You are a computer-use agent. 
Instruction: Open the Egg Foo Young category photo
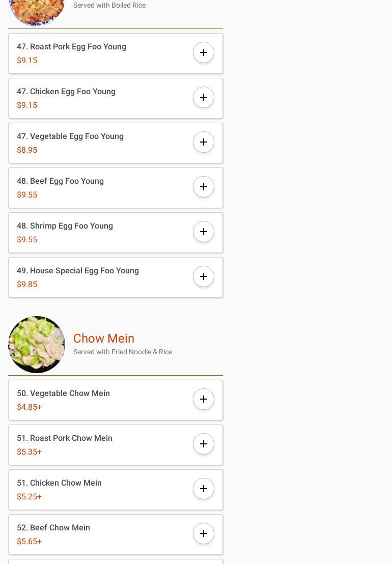[37, 12]
